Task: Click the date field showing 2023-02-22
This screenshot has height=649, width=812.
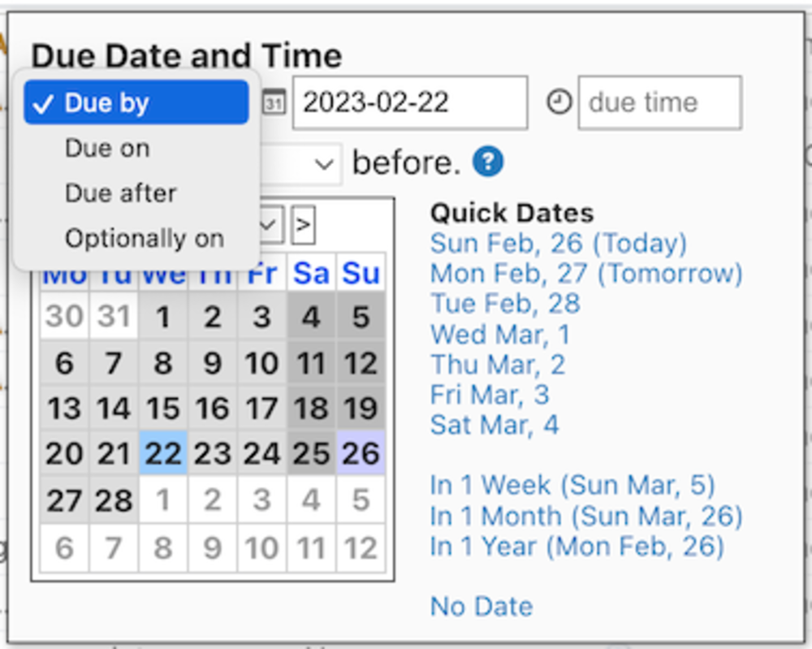Action: tap(409, 102)
